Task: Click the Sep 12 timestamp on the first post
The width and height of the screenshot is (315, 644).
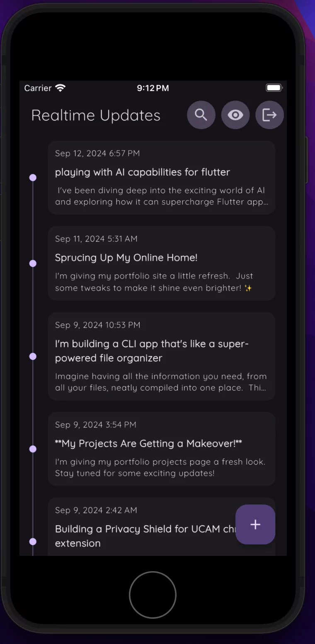Action: (x=97, y=153)
